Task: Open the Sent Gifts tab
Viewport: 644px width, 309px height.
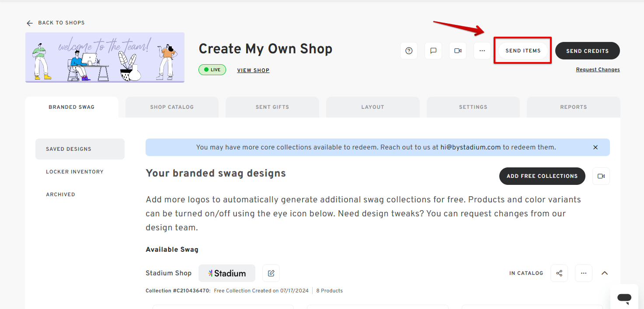Action: (272, 107)
